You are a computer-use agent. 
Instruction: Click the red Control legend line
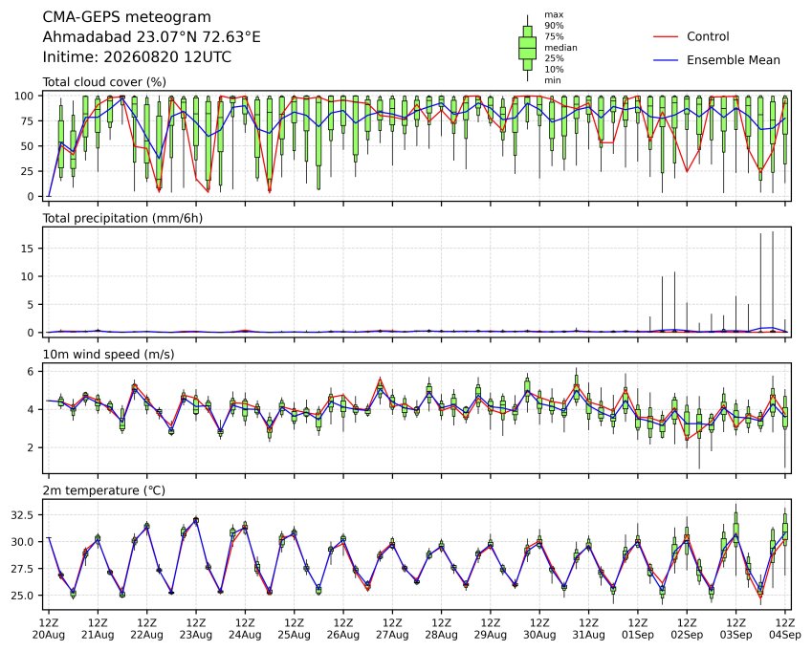click(x=666, y=36)
